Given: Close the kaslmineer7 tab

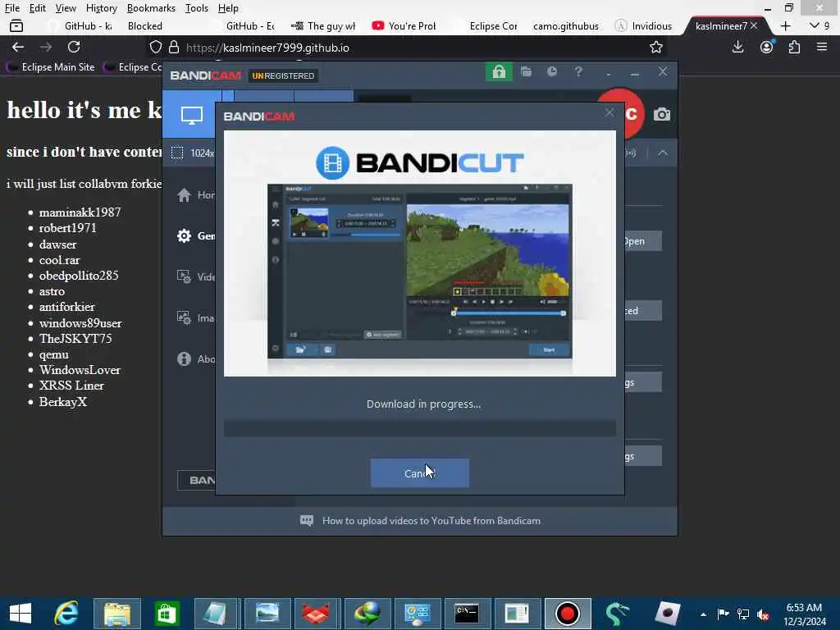Looking at the screenshot, I should click(x=754, y=25).
